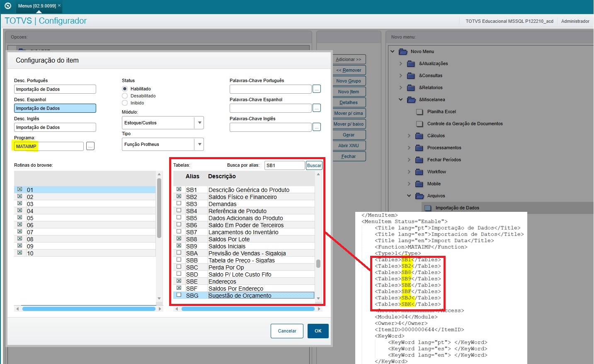Select Planilha Excel in the menu tree
Viewport: 594px width, 364px height.
(x=441, y=112)
